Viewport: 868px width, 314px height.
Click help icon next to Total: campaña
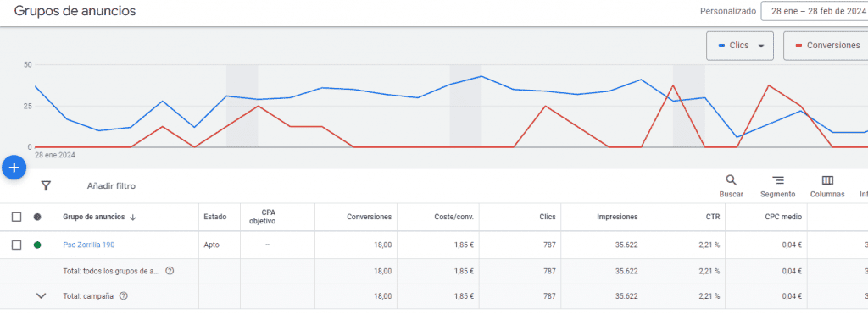(x=124, y=295)
